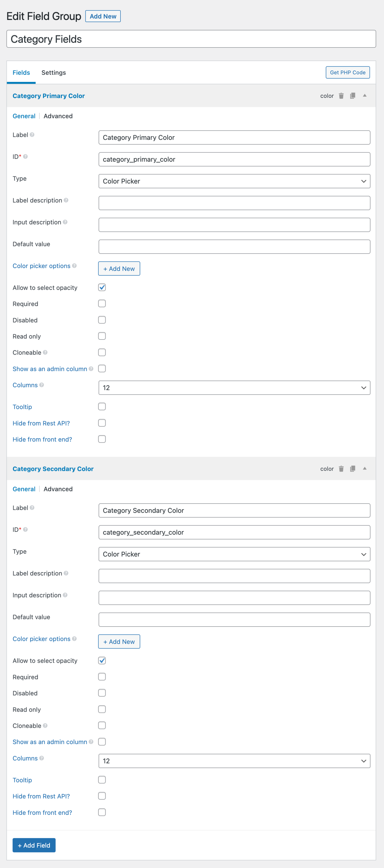Duplicate the Category Primary Color field
Viewport: 384px width, 868px height.
(x=352, y=96)
